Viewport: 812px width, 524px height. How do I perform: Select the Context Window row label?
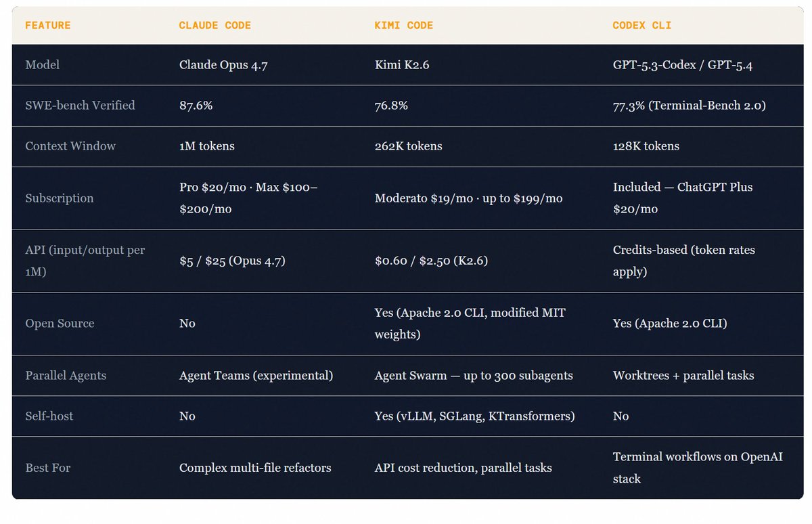[x=70, y=146]
